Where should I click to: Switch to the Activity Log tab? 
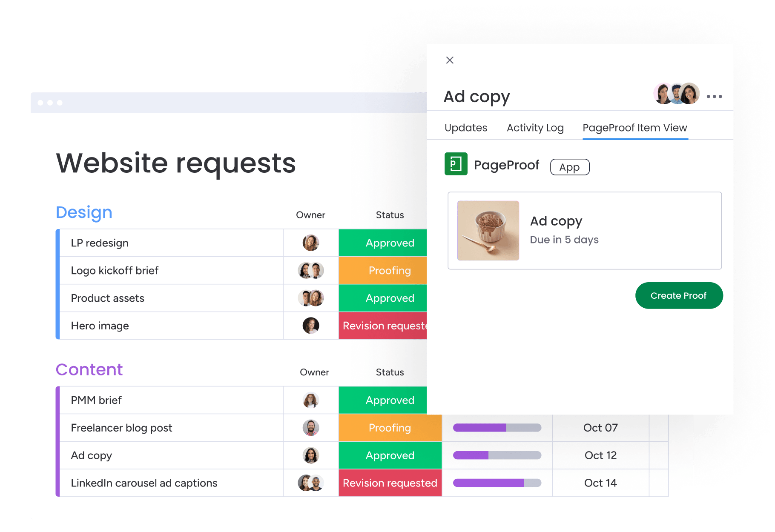pos(535,128)
